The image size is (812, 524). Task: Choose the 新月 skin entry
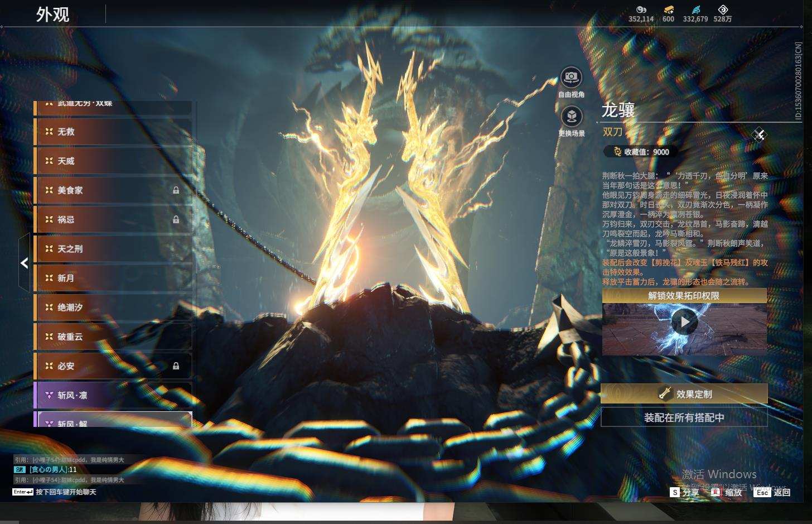(x=113, y=278)
